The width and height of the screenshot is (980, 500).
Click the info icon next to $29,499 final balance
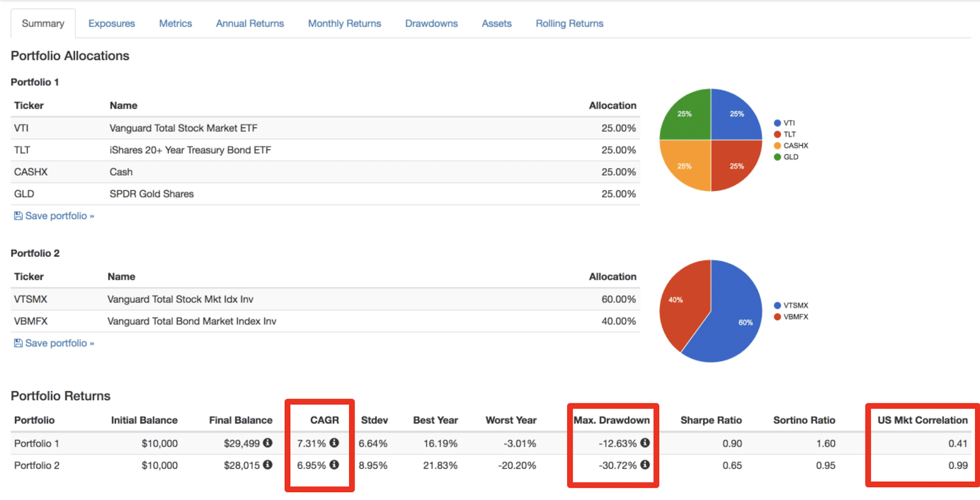[268, 442]
